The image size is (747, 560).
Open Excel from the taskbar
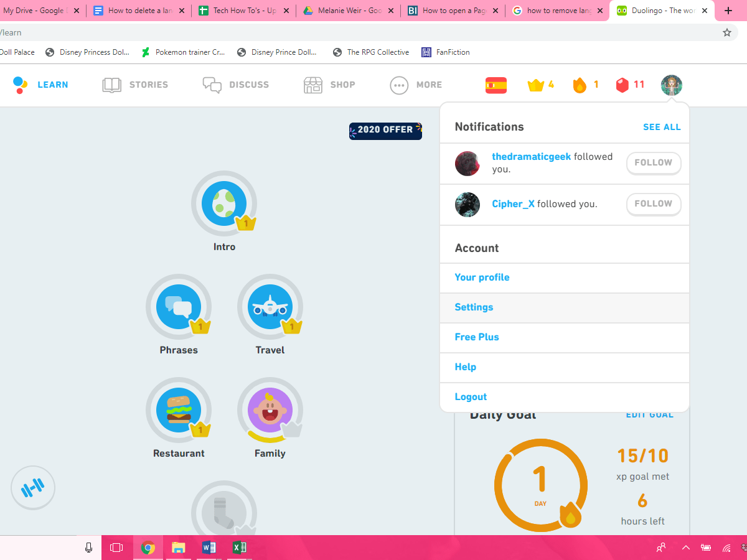[239, 548]
